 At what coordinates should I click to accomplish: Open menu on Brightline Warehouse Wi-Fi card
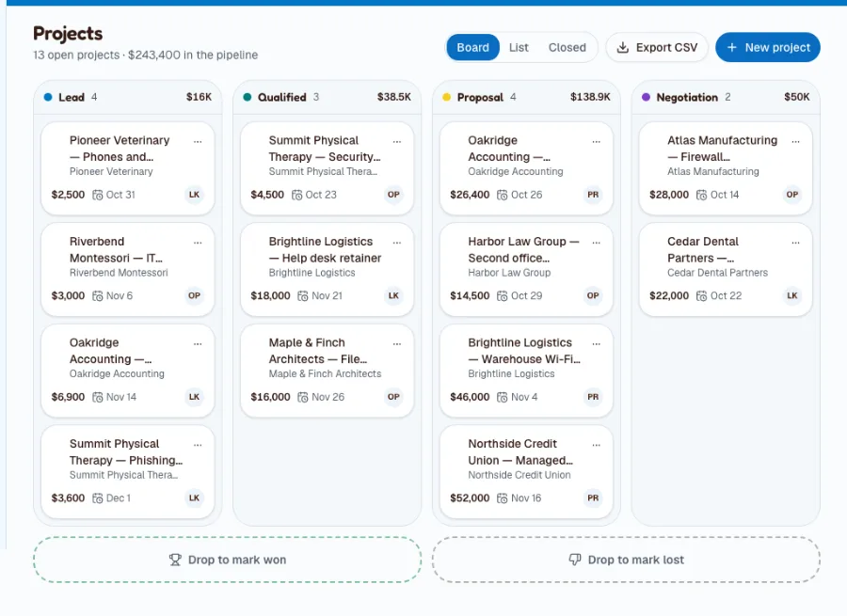coord(597,343)
